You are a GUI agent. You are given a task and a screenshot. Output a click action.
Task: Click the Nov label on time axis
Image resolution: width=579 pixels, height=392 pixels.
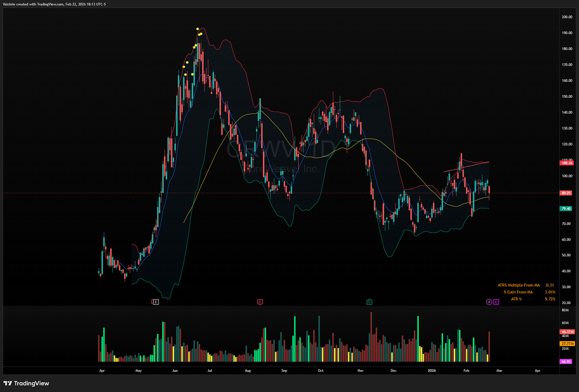click(361, 371)
